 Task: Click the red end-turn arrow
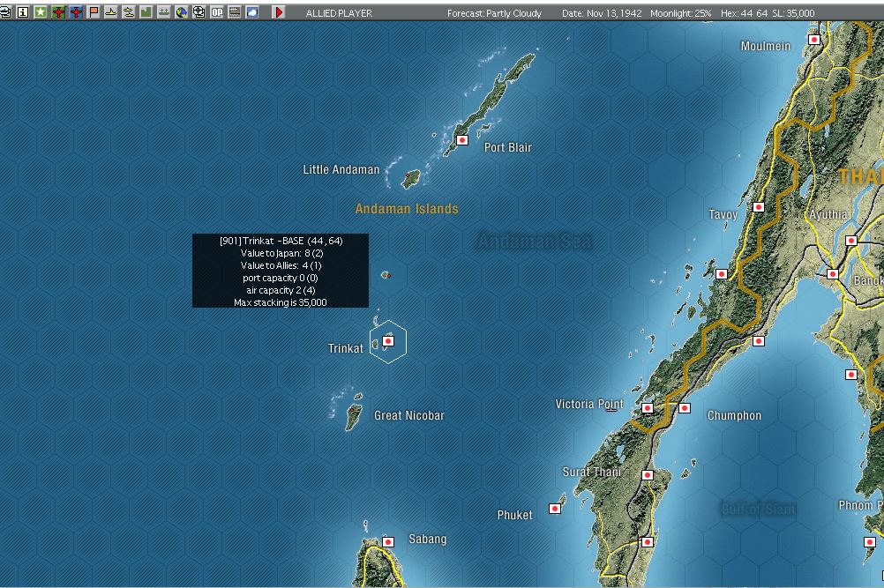coord(279,11)
